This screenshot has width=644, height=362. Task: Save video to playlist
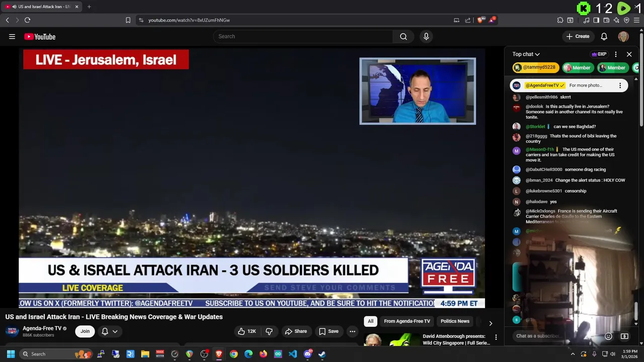coord(329,331)
